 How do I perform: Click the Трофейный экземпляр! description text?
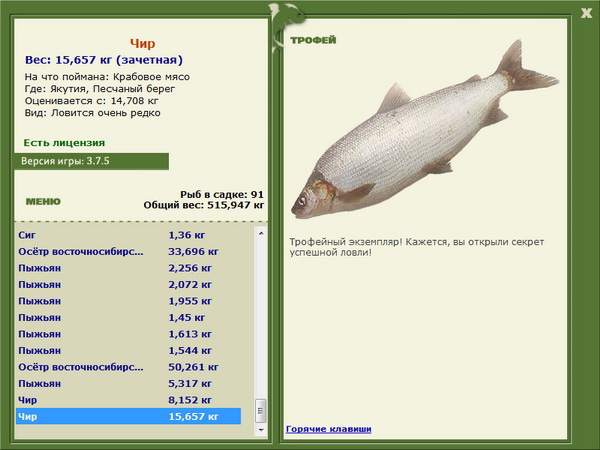pos(416,247)
